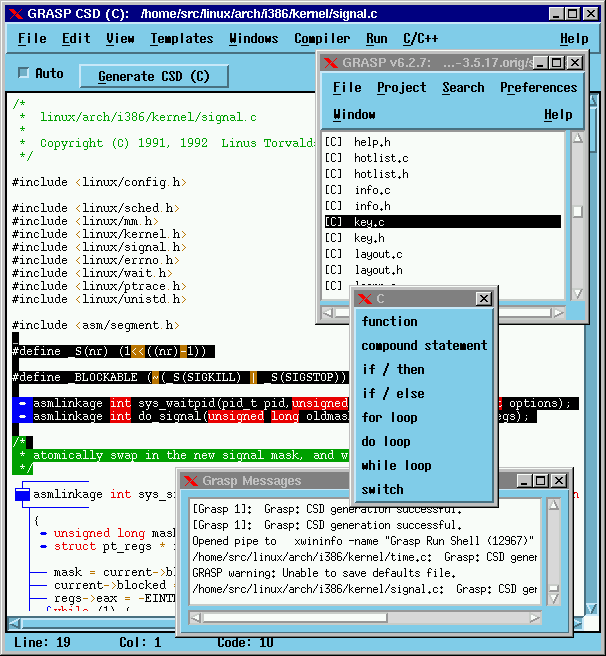Screen dimensions: 606x656
Task: Click file list scrollbar down arrow
Action: [x=578, y=294]
